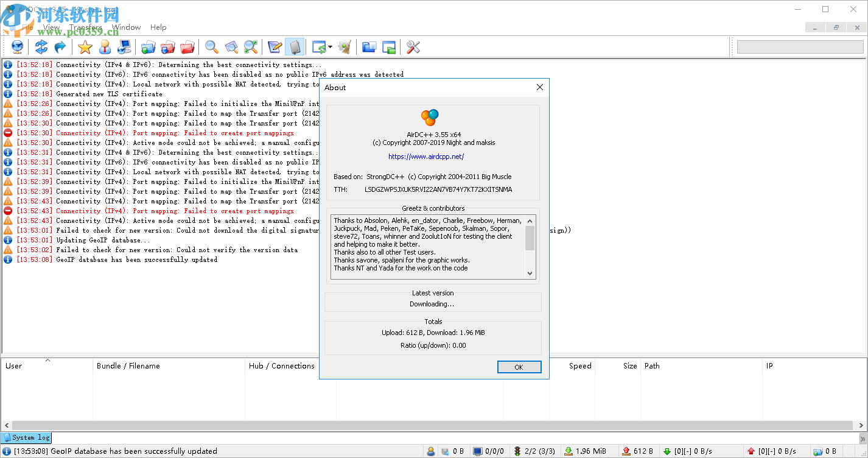Sort transfers by User column

47,366
